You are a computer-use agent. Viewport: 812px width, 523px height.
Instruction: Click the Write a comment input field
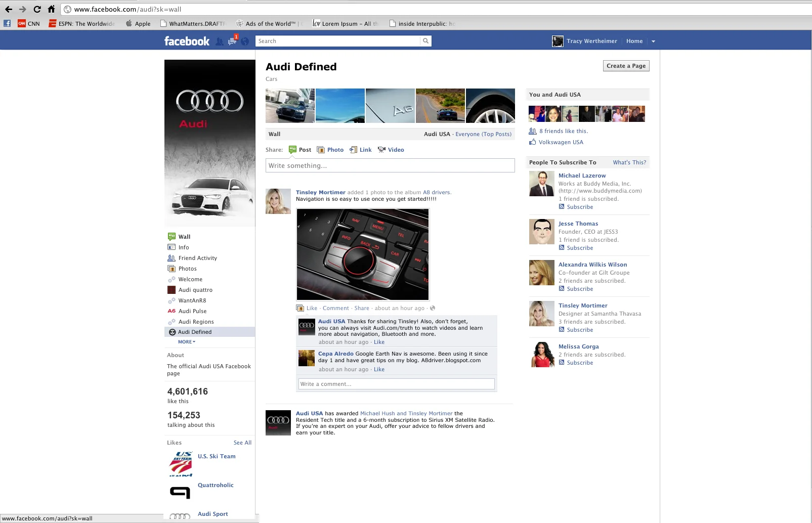[x=396, y=384]
